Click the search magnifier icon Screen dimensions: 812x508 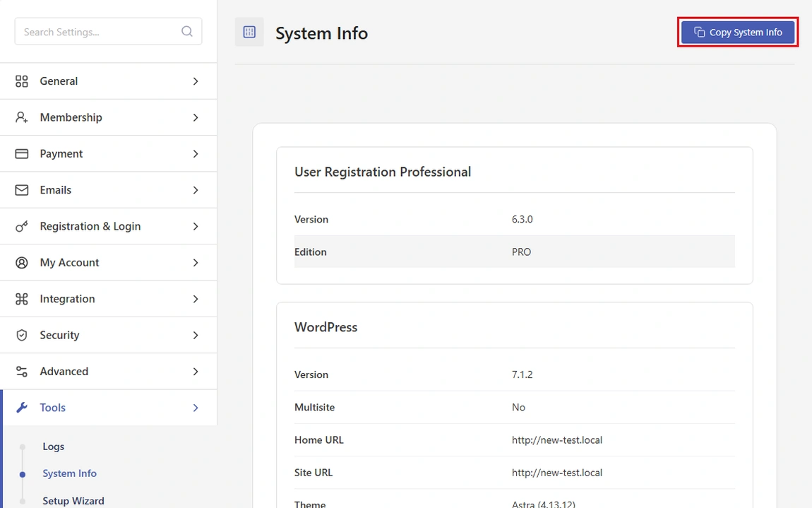pyautogui.click(x=187, y=32)
